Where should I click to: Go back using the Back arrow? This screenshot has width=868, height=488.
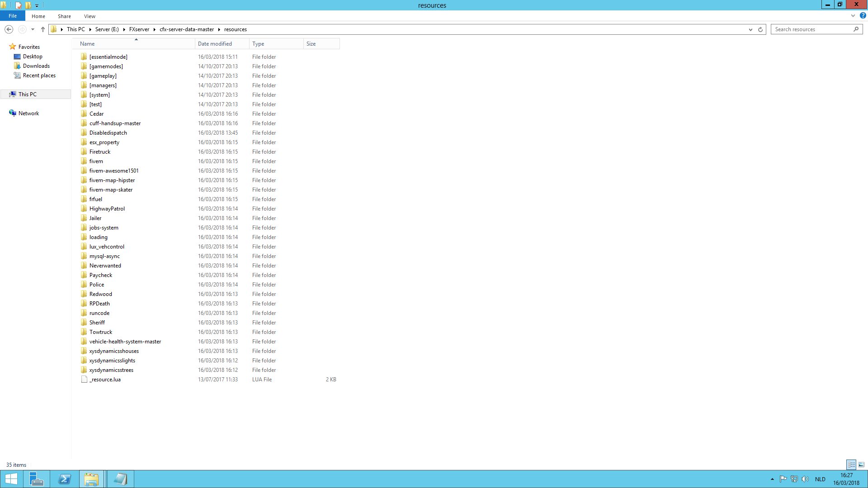(x=9, y=29)
